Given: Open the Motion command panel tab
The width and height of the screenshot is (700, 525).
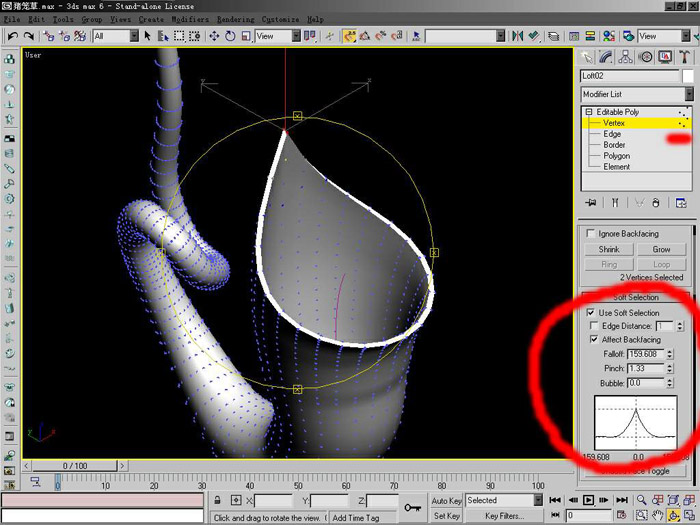Looking at the screenshot, I should 645,57.
